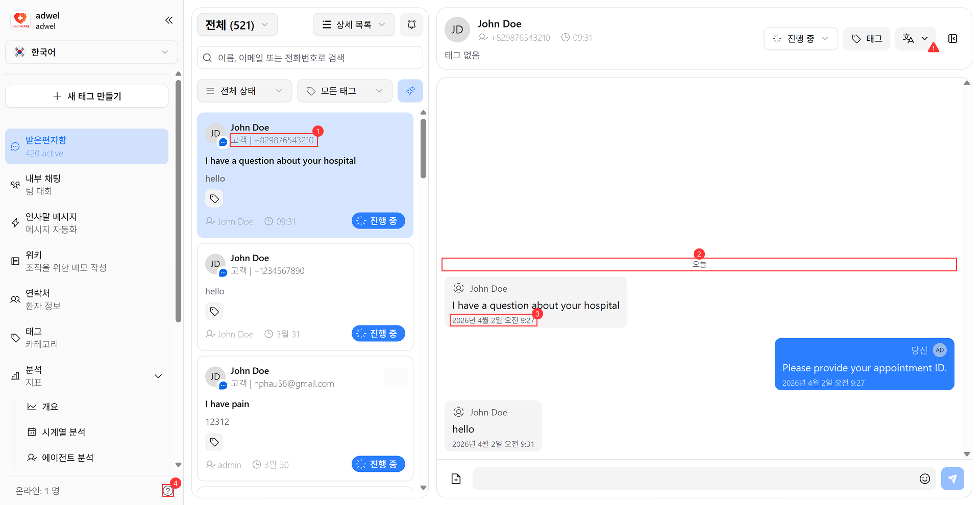Screen dimensions: 980x505
Task: Click the AI sparkle filter button
Action: click(410, 91)
